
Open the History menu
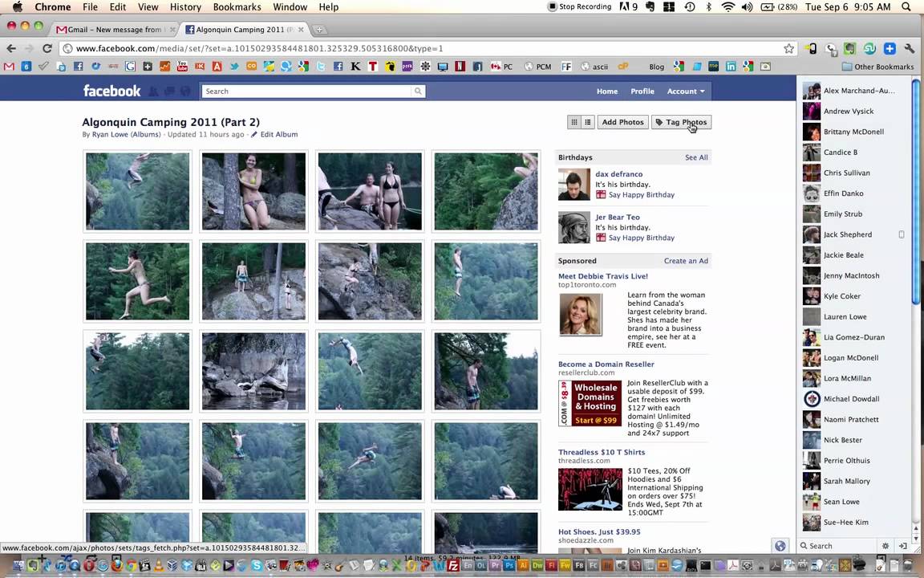click(x=185, y=6)
